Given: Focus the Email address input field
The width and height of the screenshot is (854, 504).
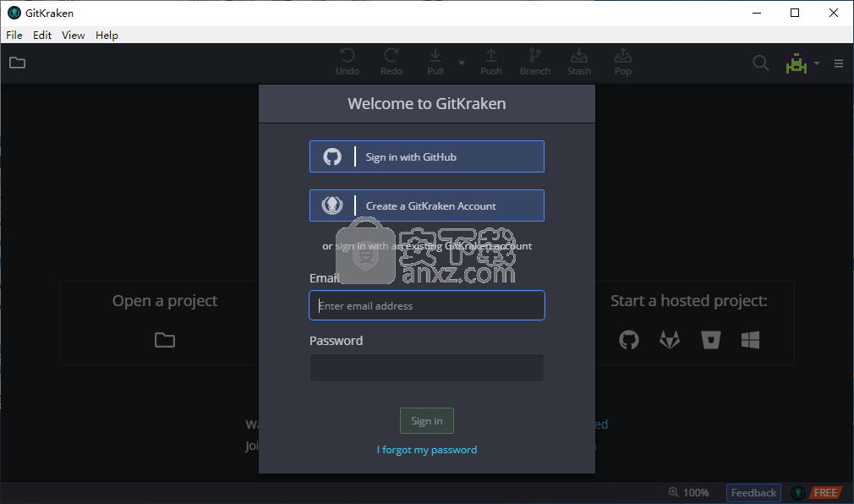Looking at the screenshot, I should (426, 305).
